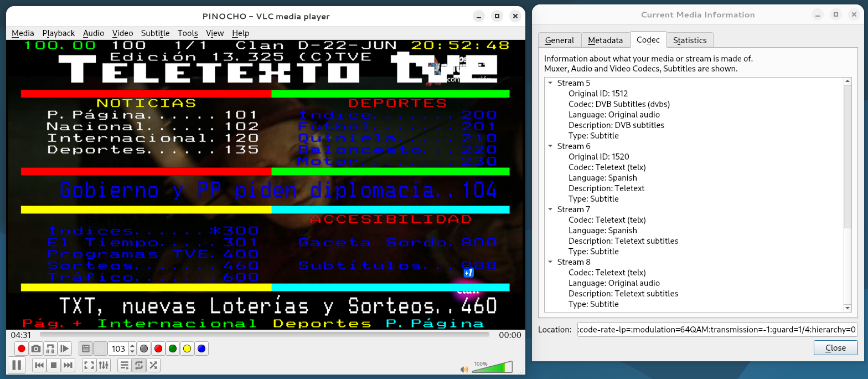Viewport: 868px width, 379px height.
Task: Click the green teletext colour button
Action: pyautogui.click(x=173, y=349)
